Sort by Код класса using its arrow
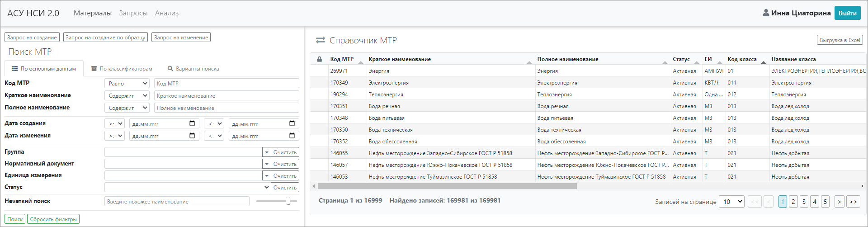The image size is (868, 227). [x=764, y=61]
